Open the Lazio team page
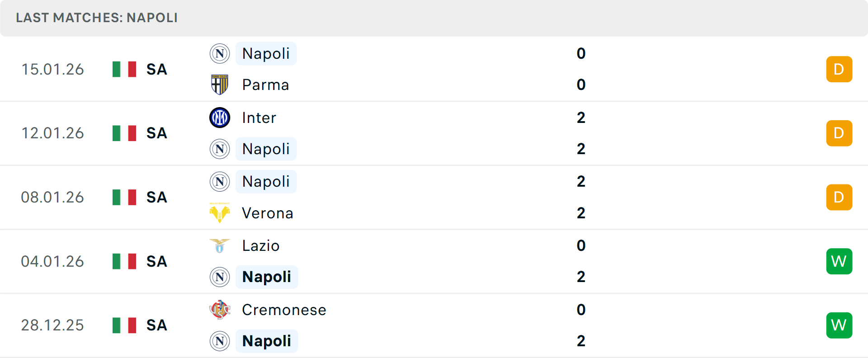Viewport: 868px width, 358px height. pos(261,245)
